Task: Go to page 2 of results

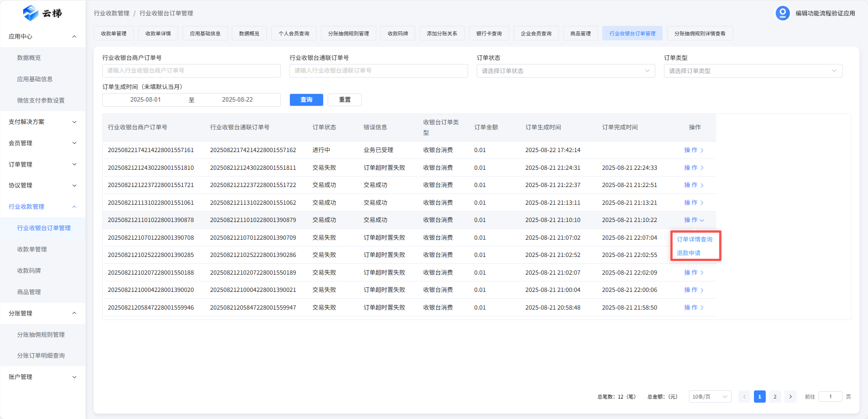Action: click(x=775, y=397)
